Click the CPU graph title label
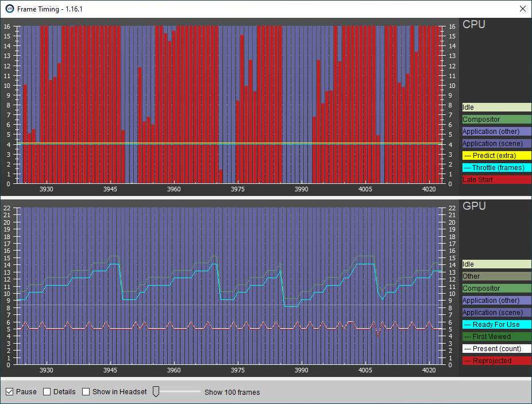This screenshot has height=404, width=532. click(x=474, y=25)
